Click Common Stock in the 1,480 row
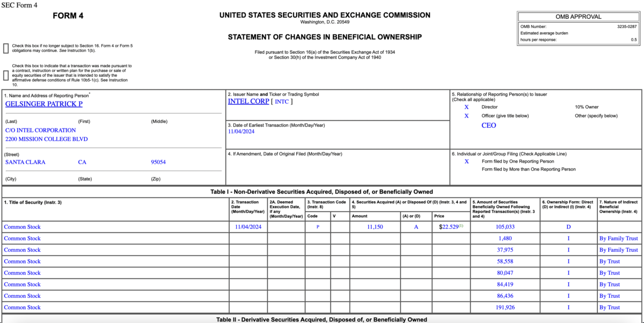Image resolution: width=644 pixels, height=323 pixels. click(23, 238)
